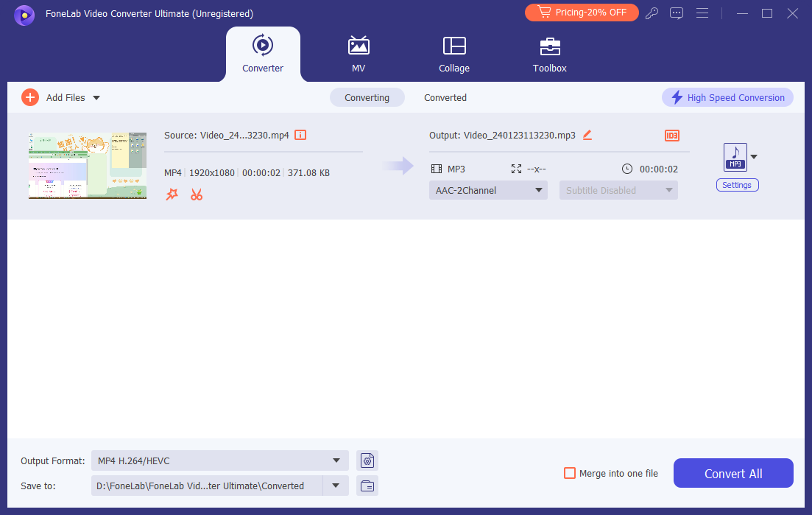Open the ID3 tag editor icon
Viewport: 812px width, 515px height.
coord(671,136)
